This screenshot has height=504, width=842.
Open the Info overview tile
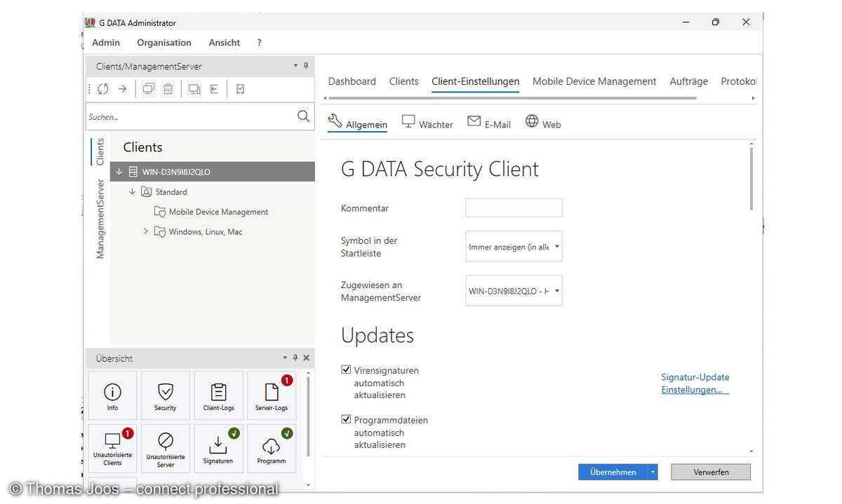[112, 395]
